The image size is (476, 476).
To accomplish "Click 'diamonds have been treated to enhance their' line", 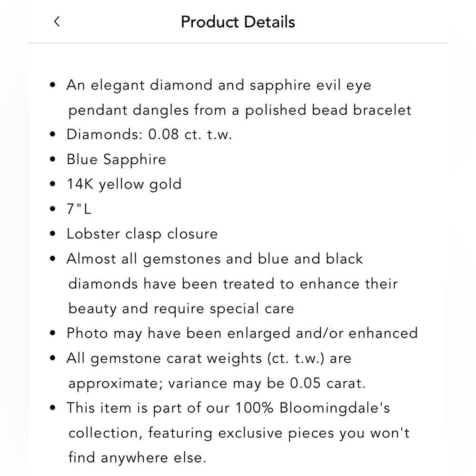I will click(x=233, y=284).
